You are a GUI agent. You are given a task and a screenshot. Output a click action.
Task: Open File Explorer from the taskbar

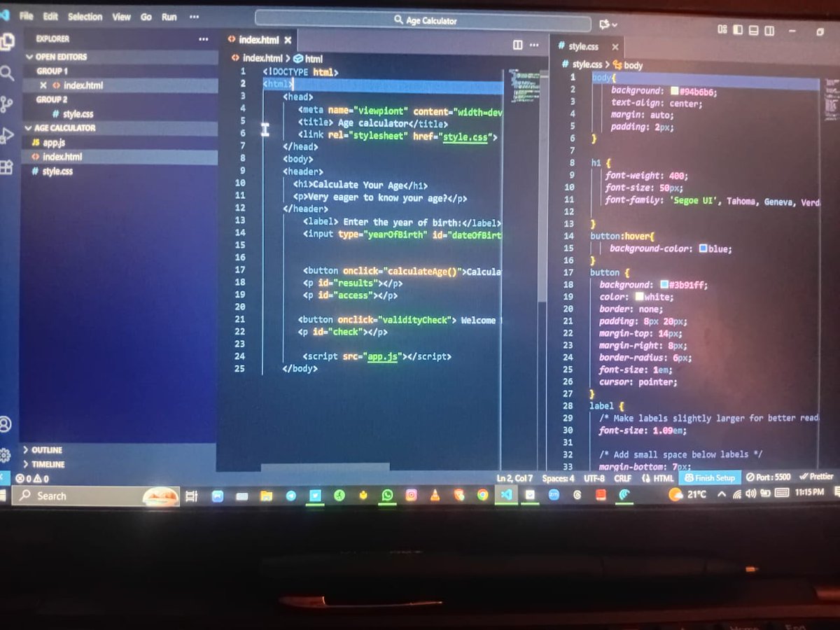point(266,496)
